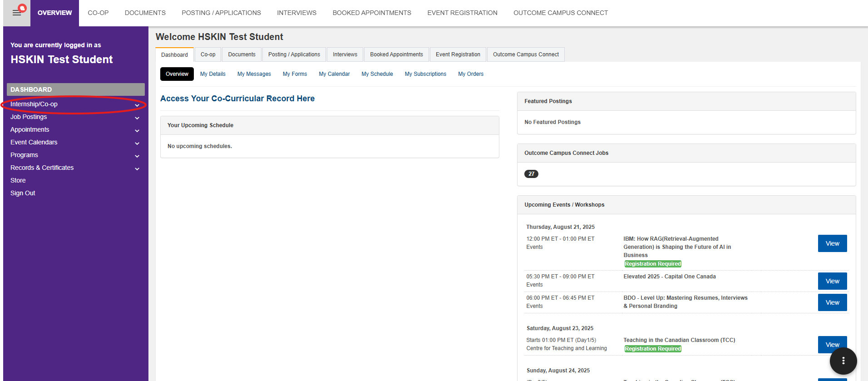The image size is (868, 381).
Task: Go to EVENT REGISTRATION top menu
Action: pos(462,13)
